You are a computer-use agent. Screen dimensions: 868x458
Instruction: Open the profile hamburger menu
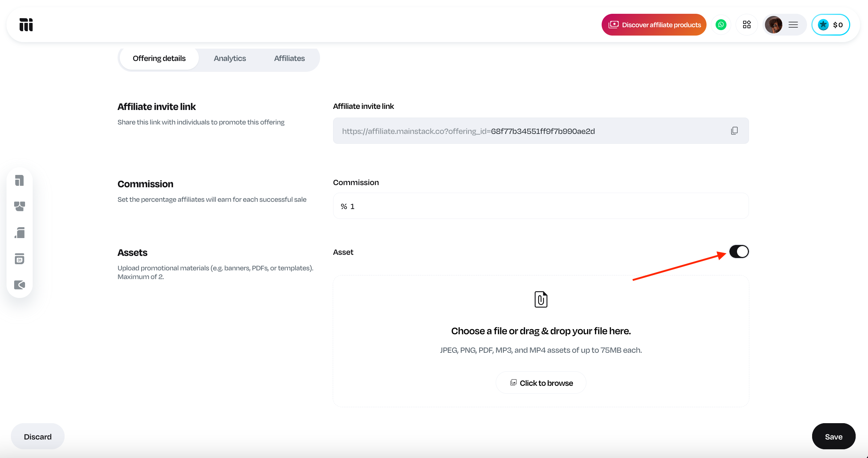(793, 25)
